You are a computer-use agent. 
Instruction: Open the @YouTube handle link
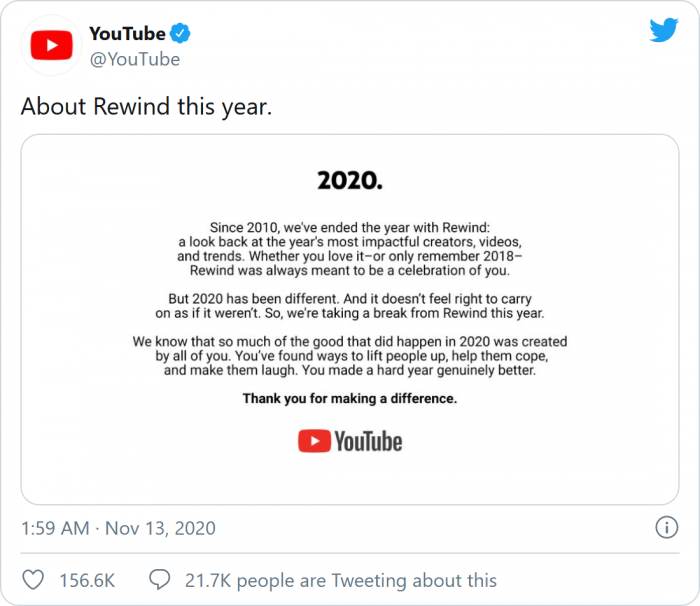(135, 59)
